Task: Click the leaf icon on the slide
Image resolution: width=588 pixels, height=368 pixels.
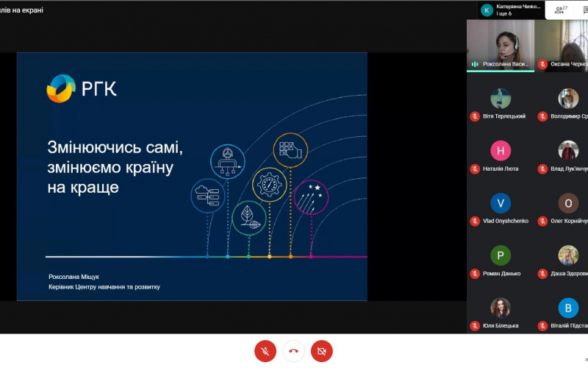Action: [248, 218]
